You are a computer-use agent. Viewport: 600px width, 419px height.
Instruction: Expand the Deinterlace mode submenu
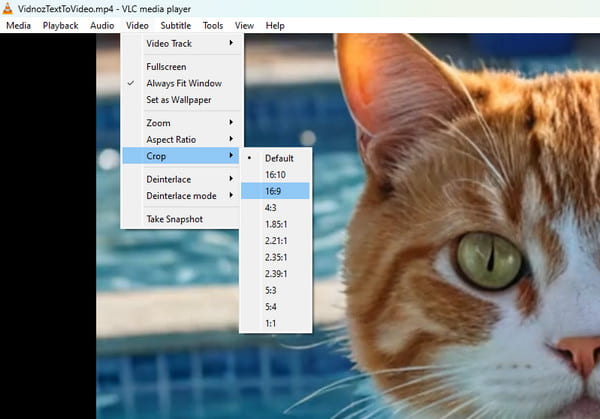point(180,195)
